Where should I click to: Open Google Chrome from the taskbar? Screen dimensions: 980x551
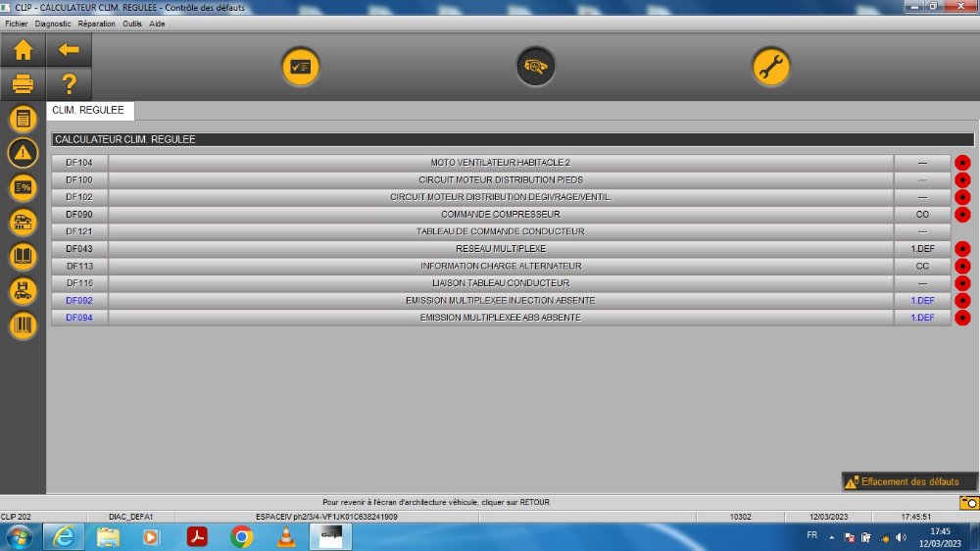click(241, 536)
